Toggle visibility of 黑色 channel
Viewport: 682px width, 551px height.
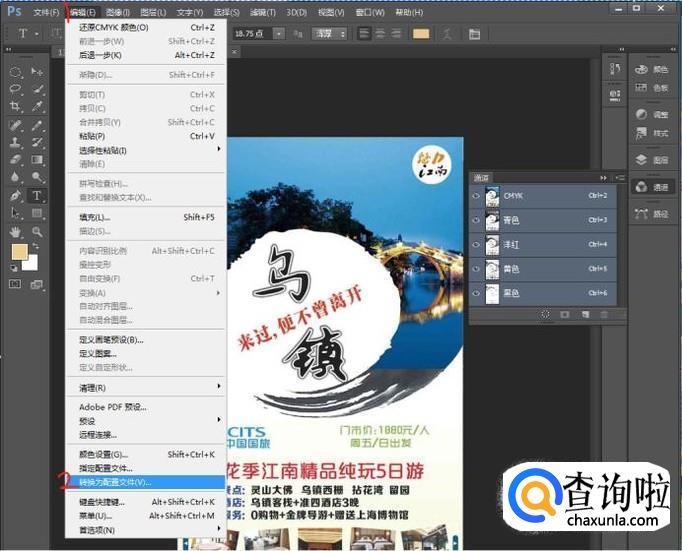(x=476, y=292)
